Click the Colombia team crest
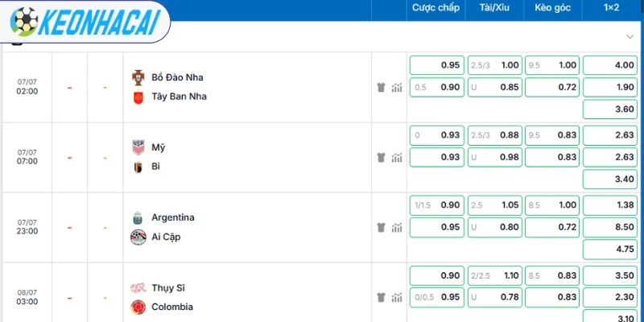 [x=138, y=308]
